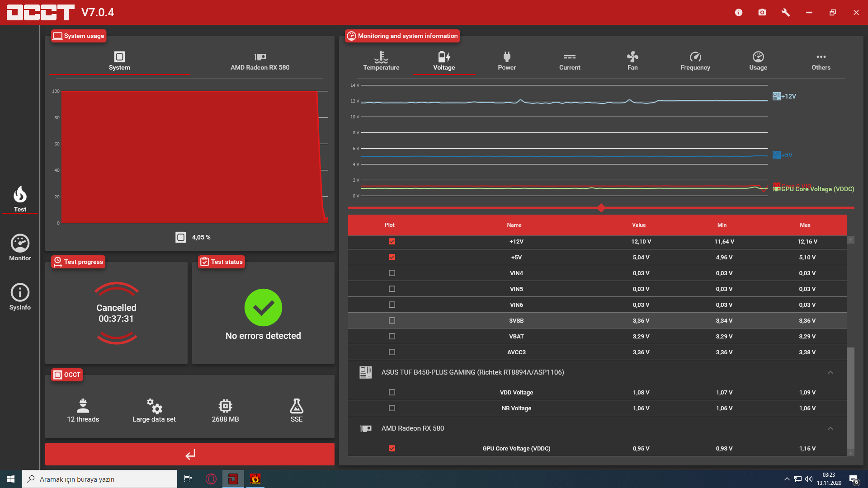Viewport: 868px width, 488px height.
Task: Click scrollbar down arrow in sensor table
Action: click(851, 453)
